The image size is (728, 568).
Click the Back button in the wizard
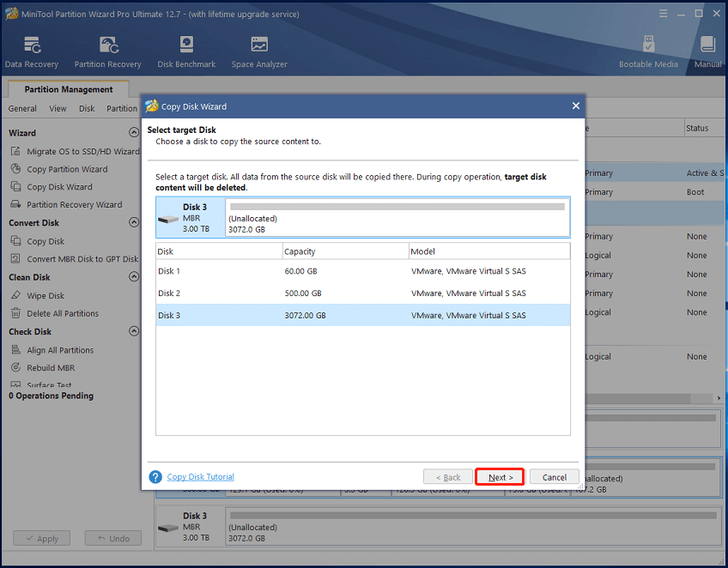[448, 477]
